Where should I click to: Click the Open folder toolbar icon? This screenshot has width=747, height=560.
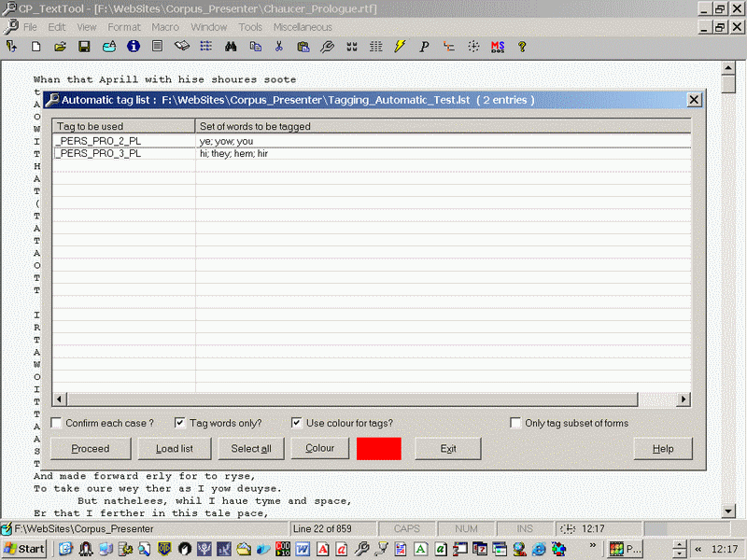click(60, 46)
